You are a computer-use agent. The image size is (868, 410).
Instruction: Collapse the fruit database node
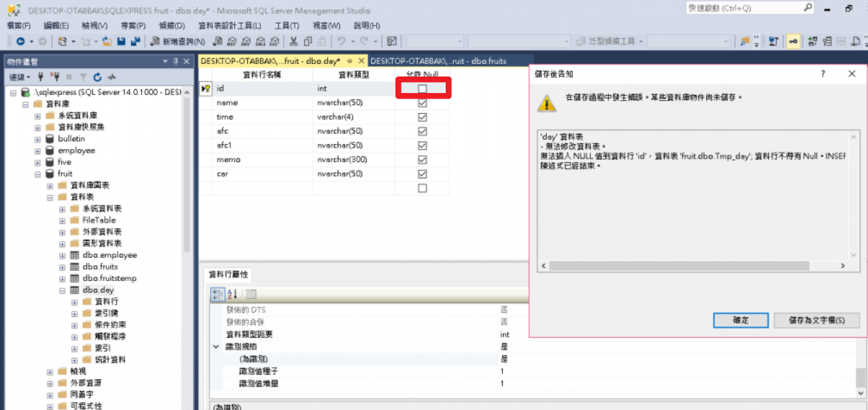pos(38,174)
